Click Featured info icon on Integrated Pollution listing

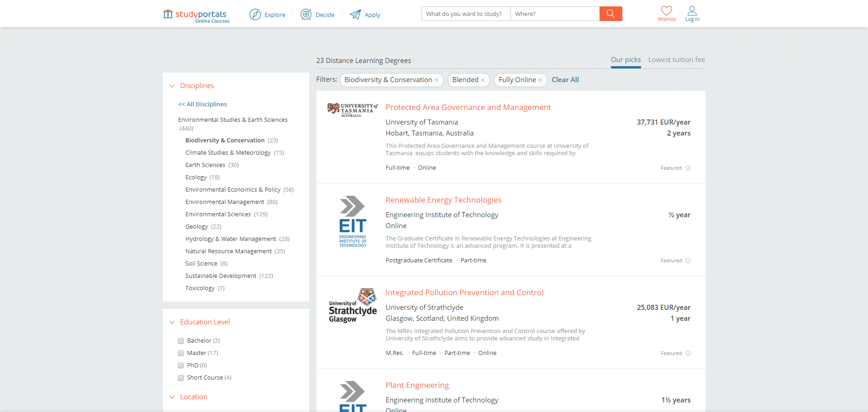pos(688,353)
